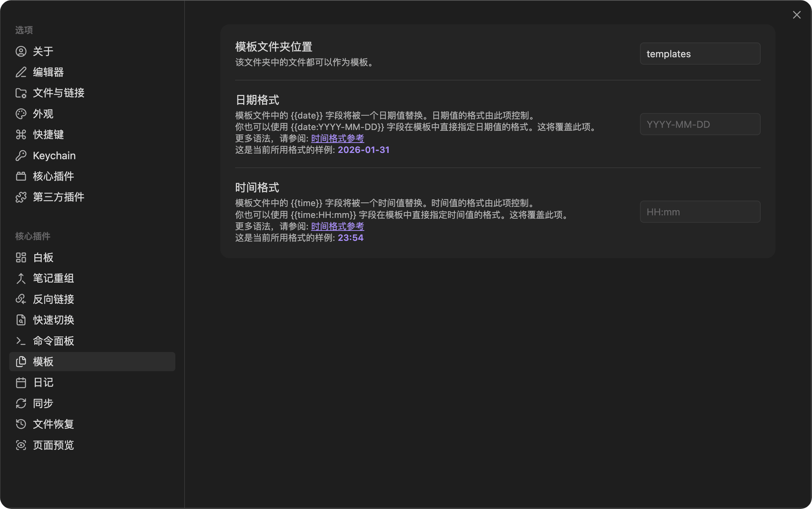The height and width of the screenshot is (509, 812).
Task: Select 快捷键 in the options list
Action: click(48, 134)
